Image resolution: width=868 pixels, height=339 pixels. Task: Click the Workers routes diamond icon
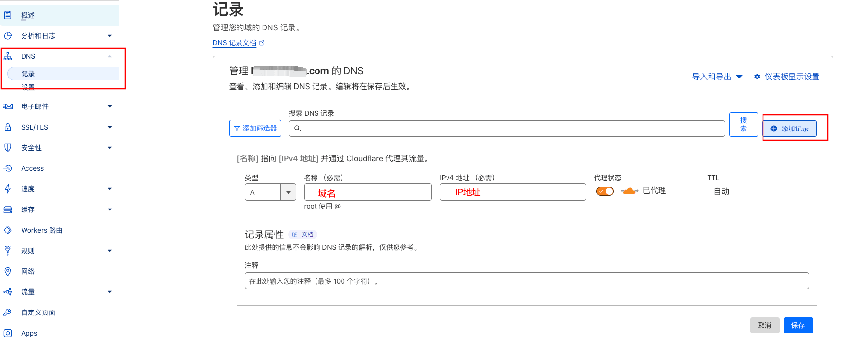8,230
